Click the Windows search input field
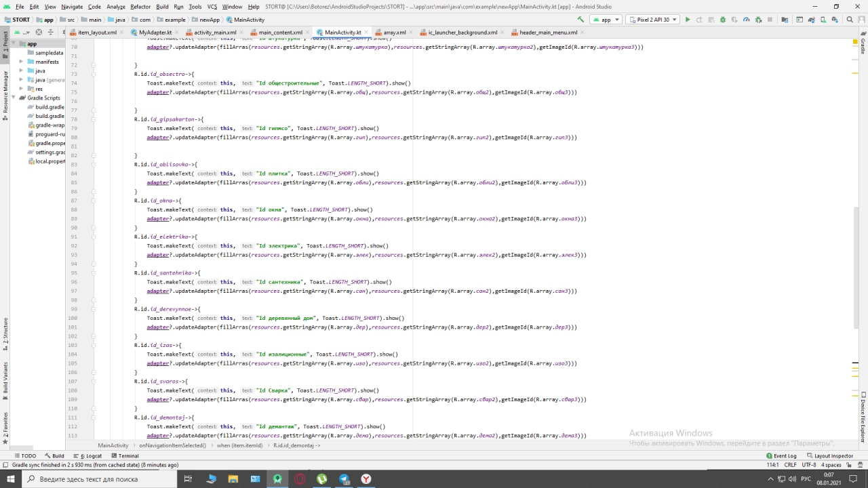The image size is (868, 488). point(98,479)
